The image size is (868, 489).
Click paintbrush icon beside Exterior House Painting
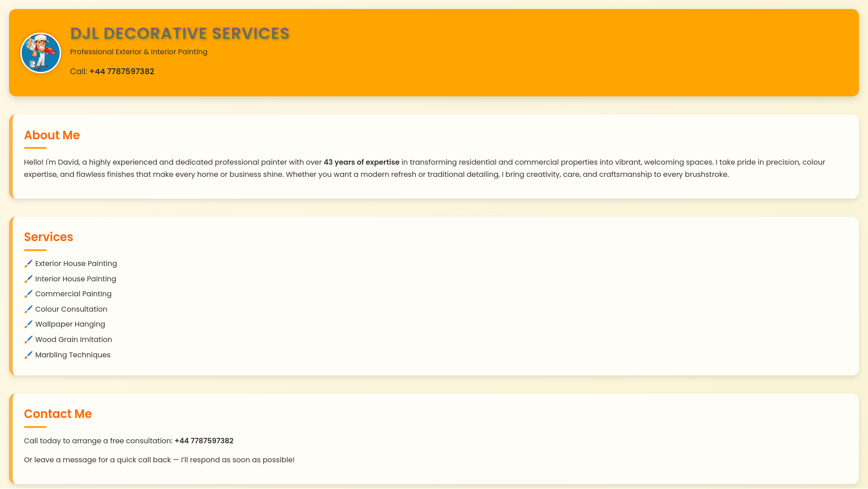point(28,264)
